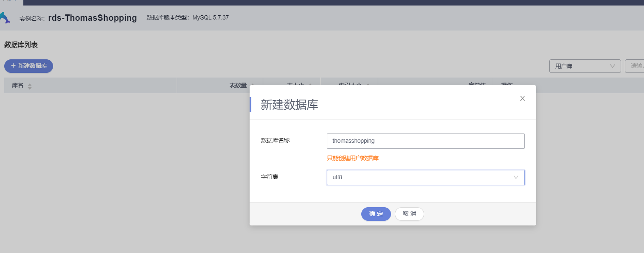Click the dolphin database logo icon
Viewport: 644px width, 253px height.
(4, 18)
